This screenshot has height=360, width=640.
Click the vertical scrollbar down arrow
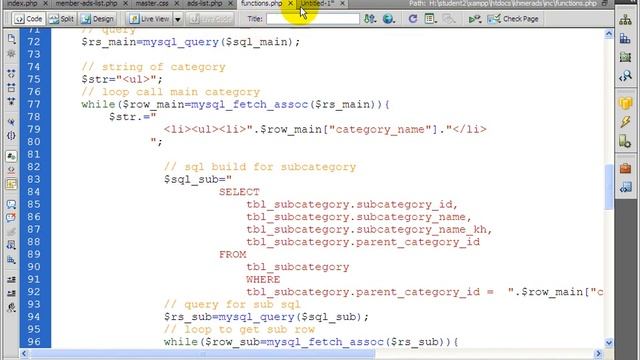point(609,342)
